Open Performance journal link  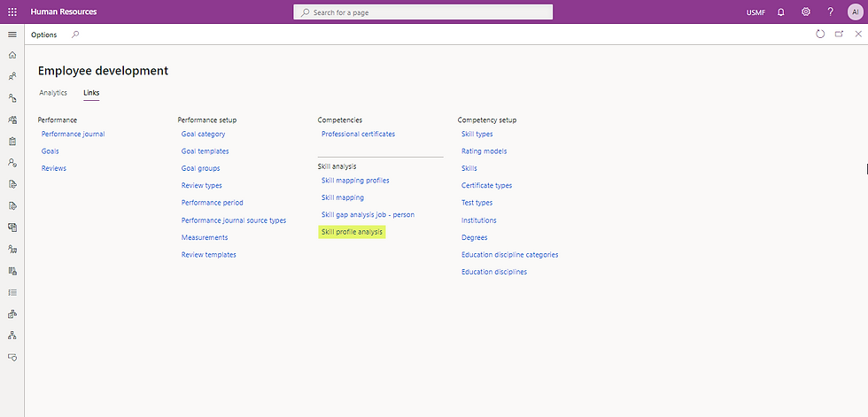[73, 134]
